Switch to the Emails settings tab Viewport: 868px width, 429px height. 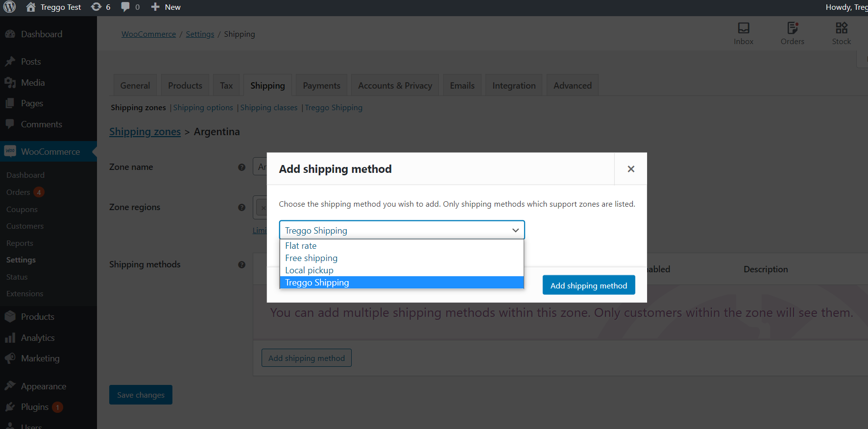coord(462,85)
